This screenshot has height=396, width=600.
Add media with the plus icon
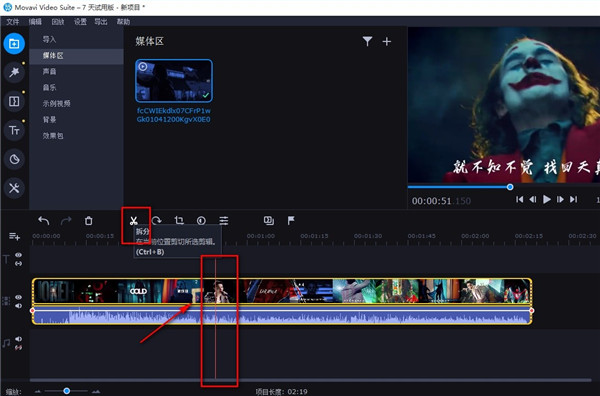click(387, 41)
